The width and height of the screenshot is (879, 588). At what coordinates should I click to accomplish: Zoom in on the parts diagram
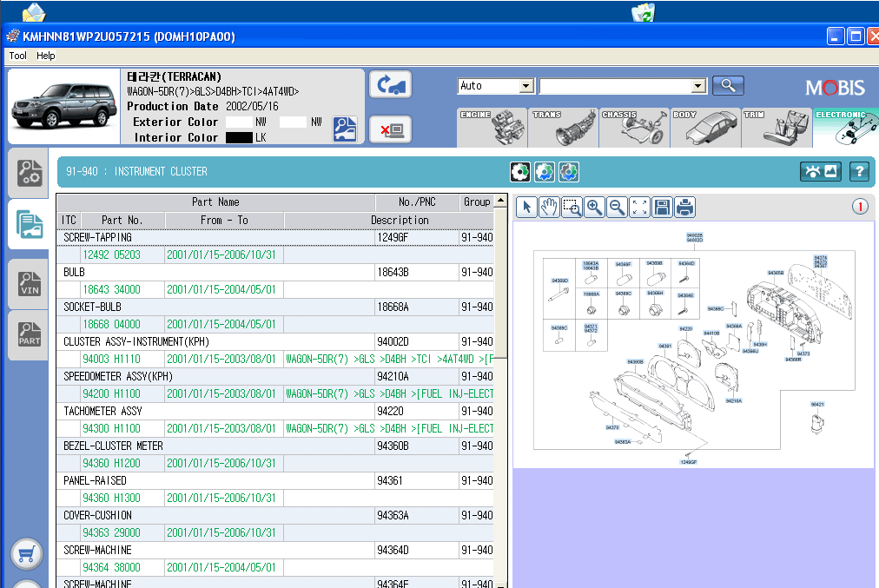594,207
